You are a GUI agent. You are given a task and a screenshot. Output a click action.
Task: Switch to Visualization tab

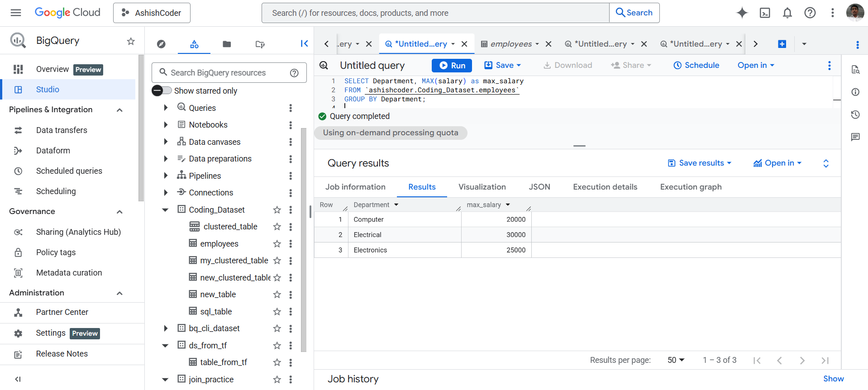(482, 187)
